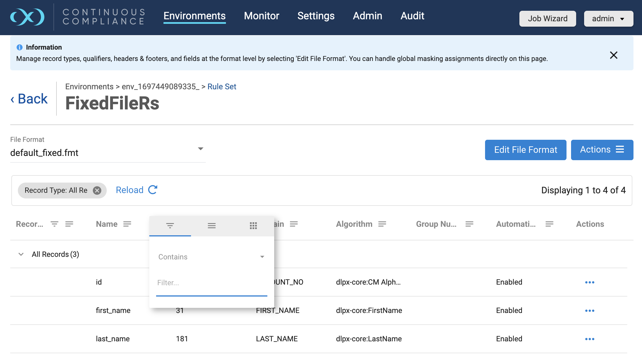Click the Reload refresh icon
The image size is (642, 364).
[x=153, y=190]
